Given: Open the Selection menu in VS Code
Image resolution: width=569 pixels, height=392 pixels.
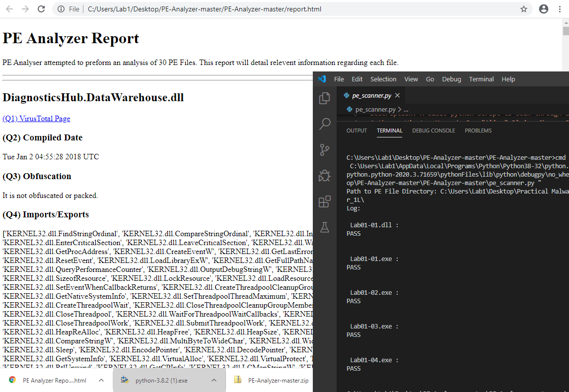Looking at the screenshot, I should coord(383,79).
